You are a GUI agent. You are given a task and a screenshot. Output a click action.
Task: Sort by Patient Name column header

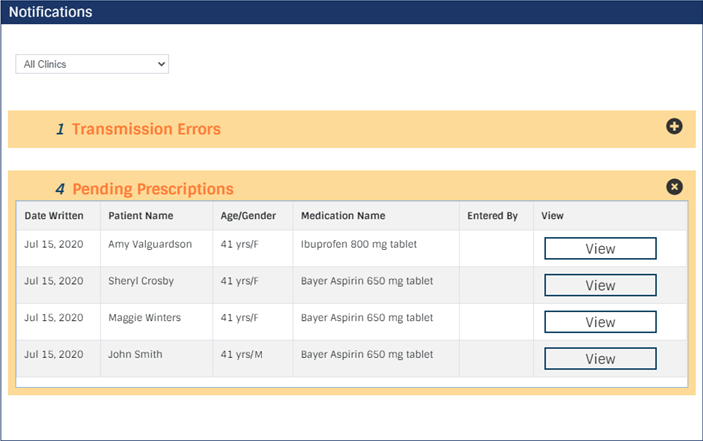[x=141, y=216]
